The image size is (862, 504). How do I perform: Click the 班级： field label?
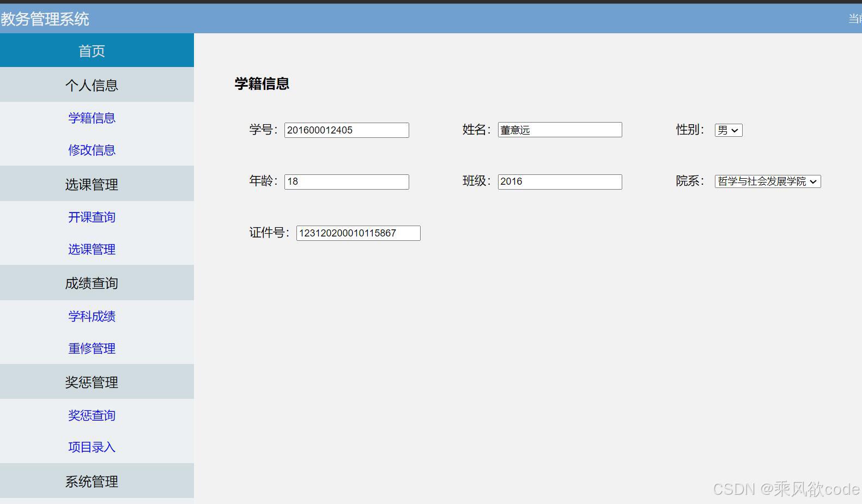click(x=477, y=181)
